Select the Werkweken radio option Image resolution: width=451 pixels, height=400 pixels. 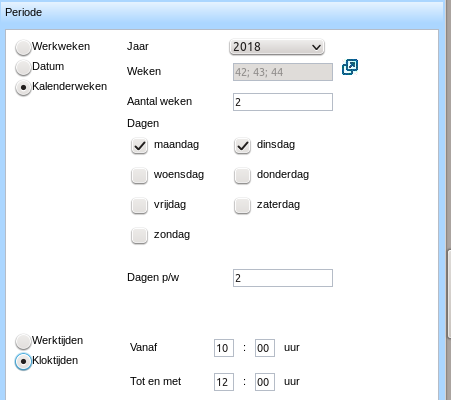23,47
